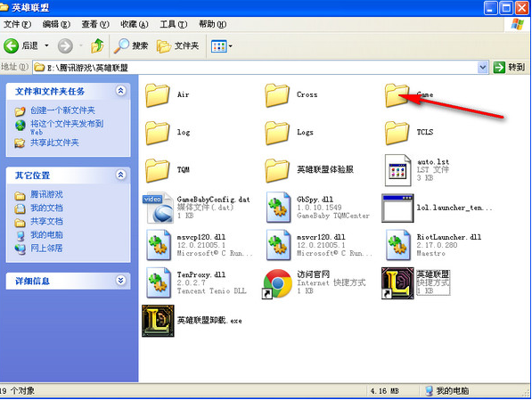Screen dimensions: 532x400
Task: Select the GbSpy.dll file icon
Action: [279, 208]
